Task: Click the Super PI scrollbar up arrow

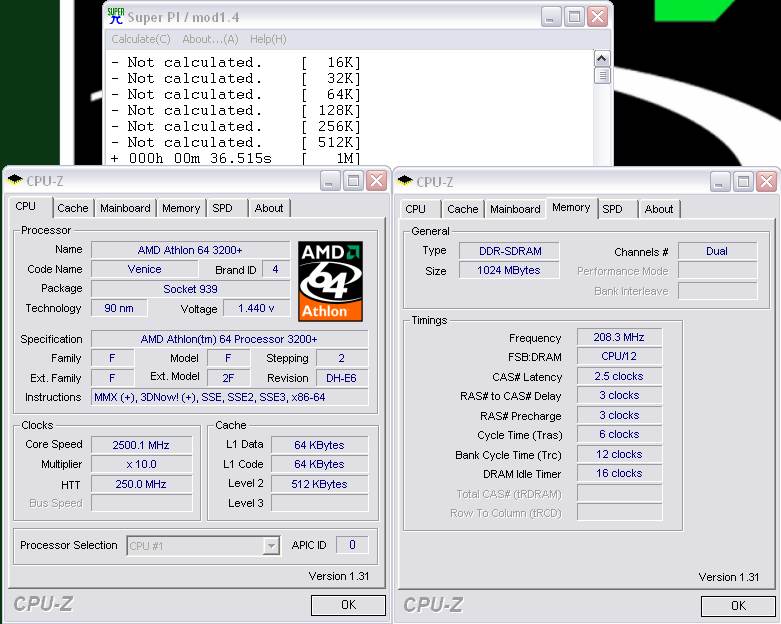Action: pos(602,59)
